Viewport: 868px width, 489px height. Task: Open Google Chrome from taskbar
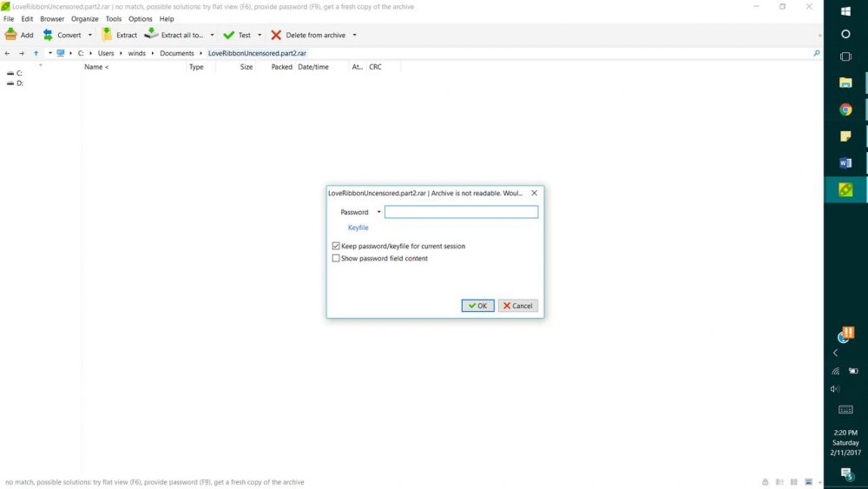click(845, 109)
